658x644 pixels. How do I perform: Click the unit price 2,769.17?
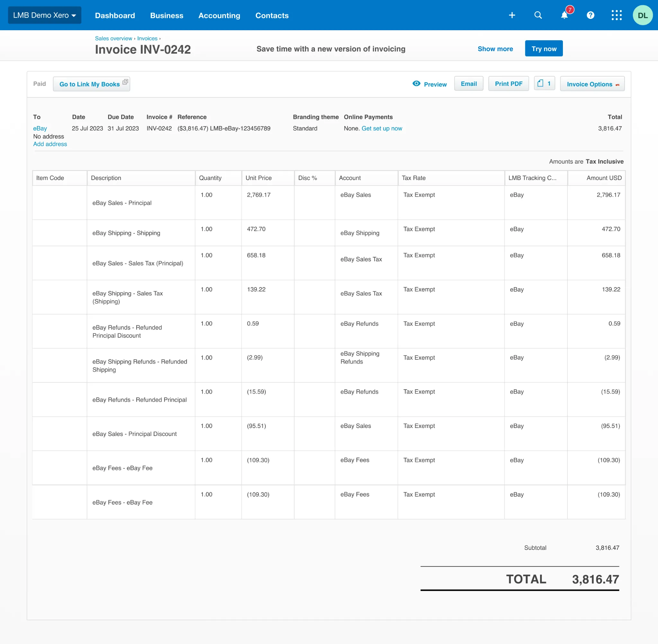[x=259, y=195]
